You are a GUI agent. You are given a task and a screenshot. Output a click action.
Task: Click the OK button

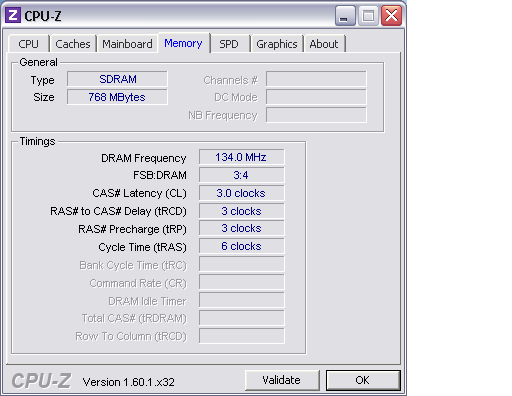coord(363,380)
